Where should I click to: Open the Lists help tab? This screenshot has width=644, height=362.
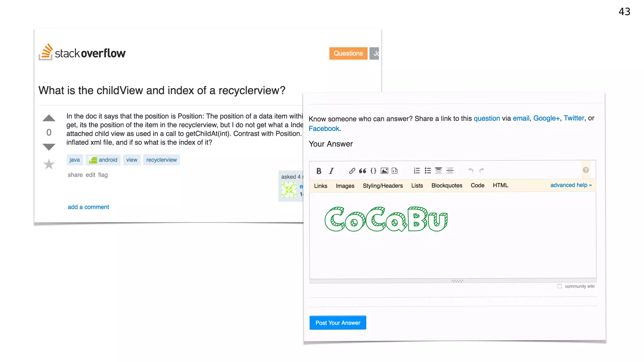(417, 186)
